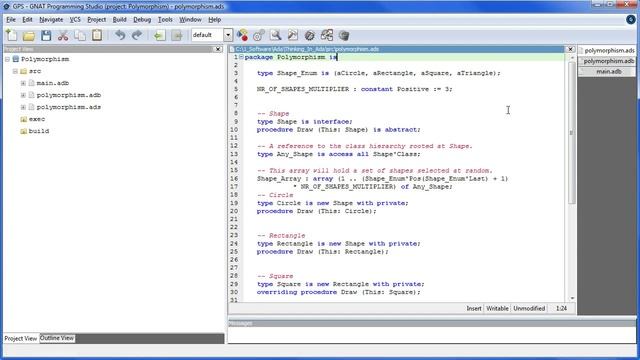Switch to Outline View tab
The width and height of the screenshot is (640, 360).
tap(57, 338)
